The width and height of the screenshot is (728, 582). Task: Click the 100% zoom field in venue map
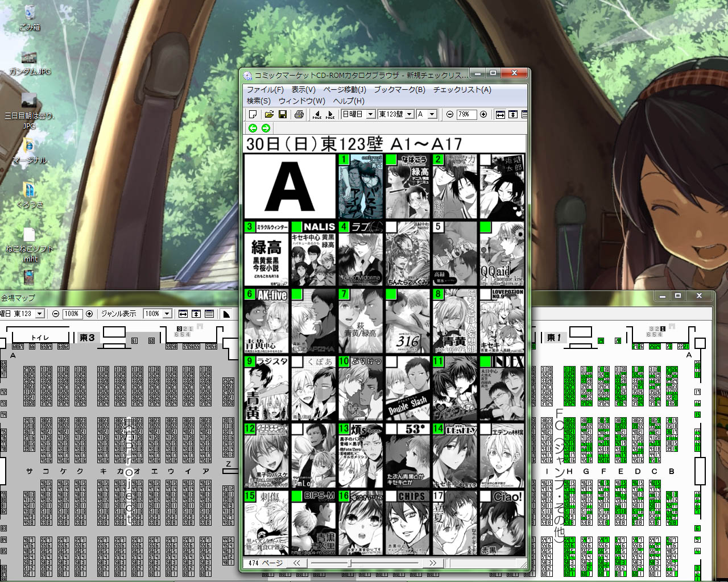coord(72,314)
